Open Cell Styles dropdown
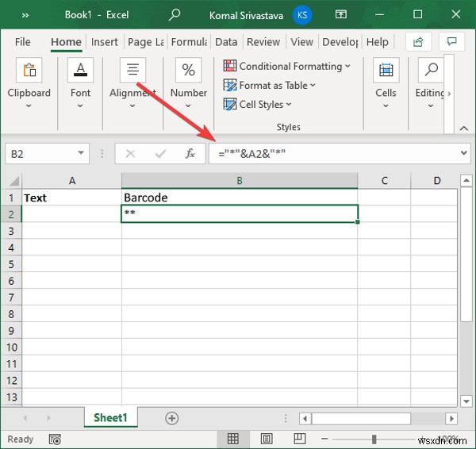Screen dimensions: 476x449 coord(257,105)
